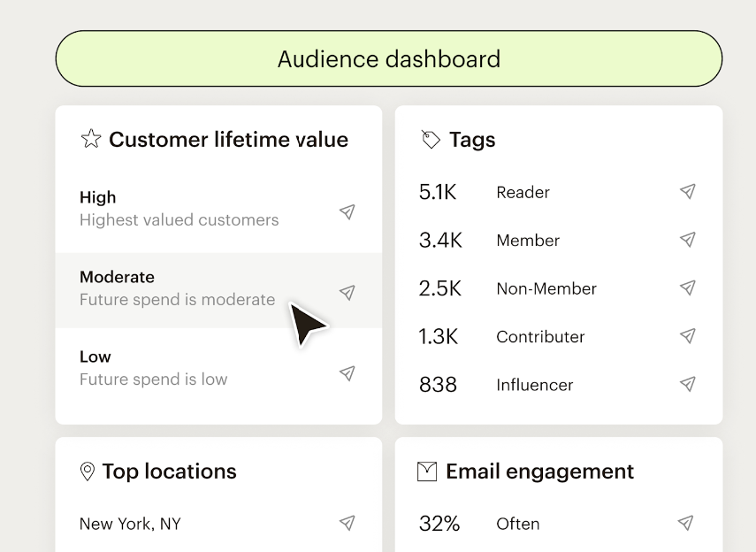756x552 pixels.
Task: Click the send icon next to Member tag
Action: click(x=687, y=239)
